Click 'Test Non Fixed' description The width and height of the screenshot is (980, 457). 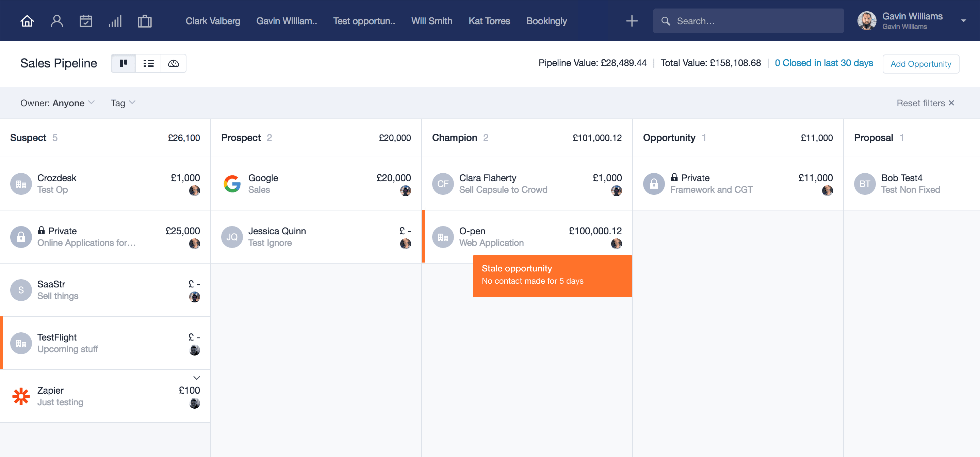click(910, 190)
